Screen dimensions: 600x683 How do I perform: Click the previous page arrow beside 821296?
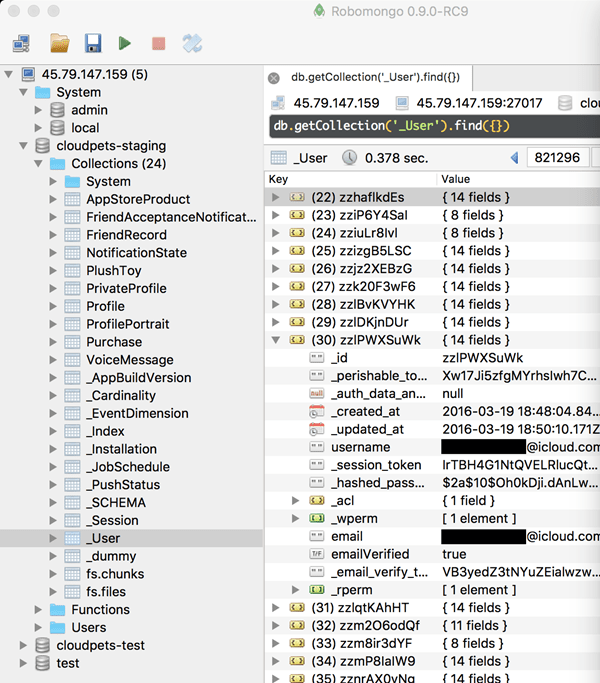515,157
